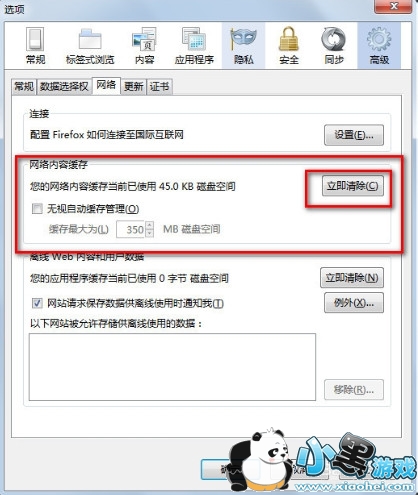The image size is (418, 495).
Task: Open the 例外(X)... exceptions button
Action: pyautogui.click(x=354, y=303)
